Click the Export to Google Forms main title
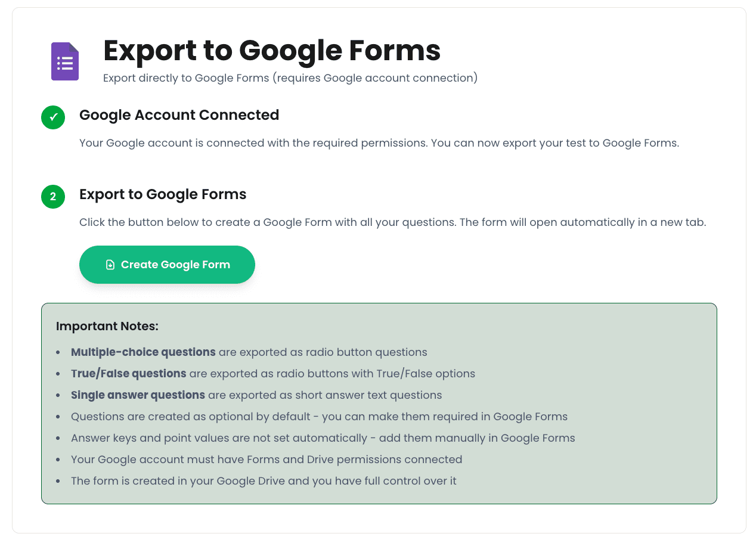756x546 pixels. tap(272, 51)
